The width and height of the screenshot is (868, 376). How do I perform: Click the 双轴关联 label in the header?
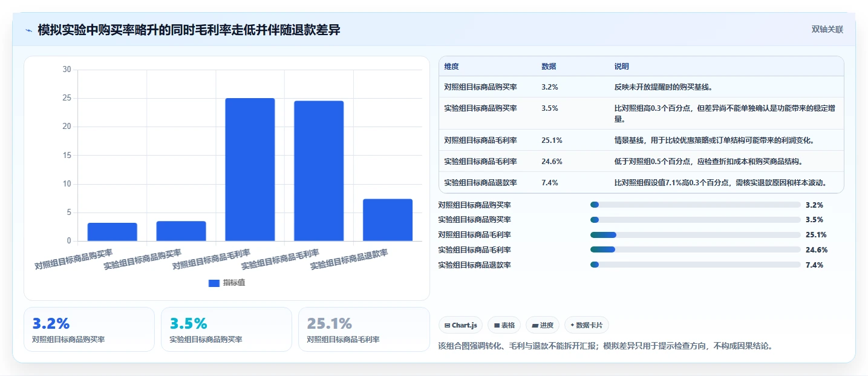(827, 30)
